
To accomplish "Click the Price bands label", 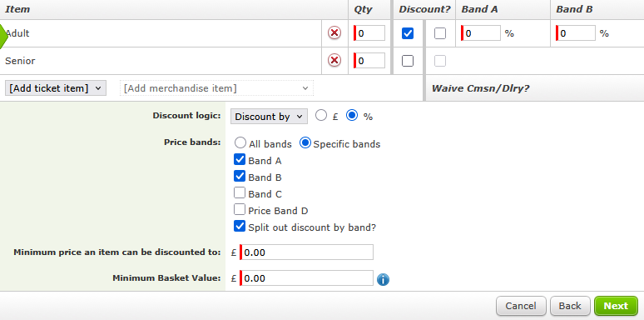I will [192, 142].
